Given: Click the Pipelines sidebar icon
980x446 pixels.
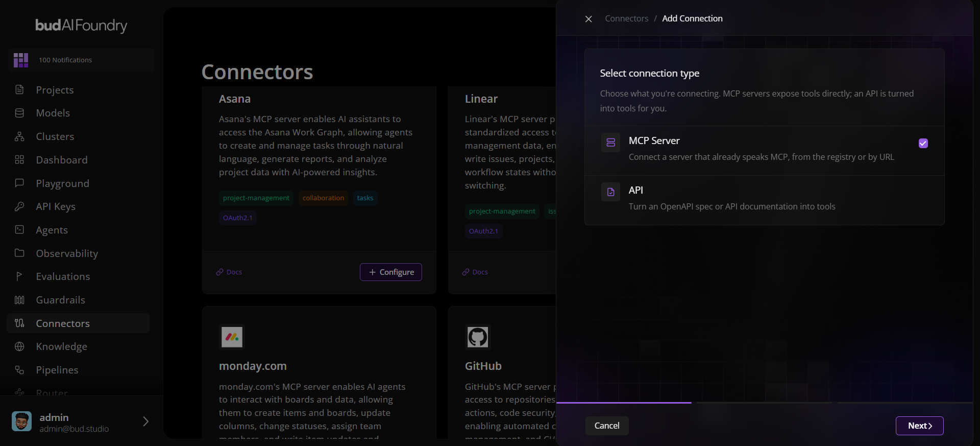Looking at the screenshot, I should tap(19, 370).
